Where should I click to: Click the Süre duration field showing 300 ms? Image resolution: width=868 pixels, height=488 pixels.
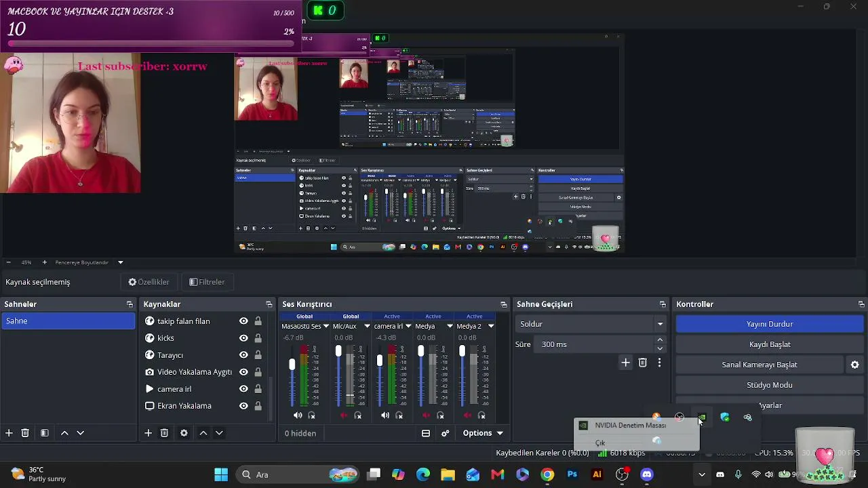[x=593, y=344]
